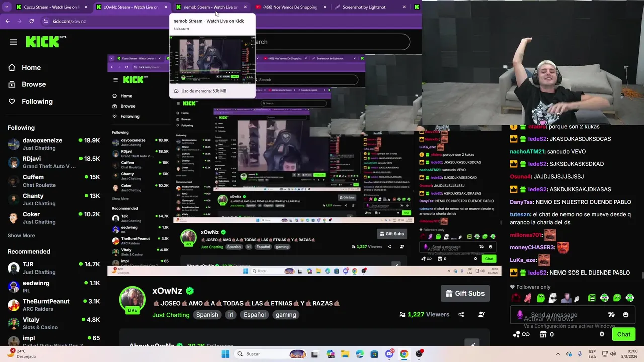The height and width of the screenshot is (362, 644).
Task: Open Cuffem channel in Following list
Action: pos(53,180)
